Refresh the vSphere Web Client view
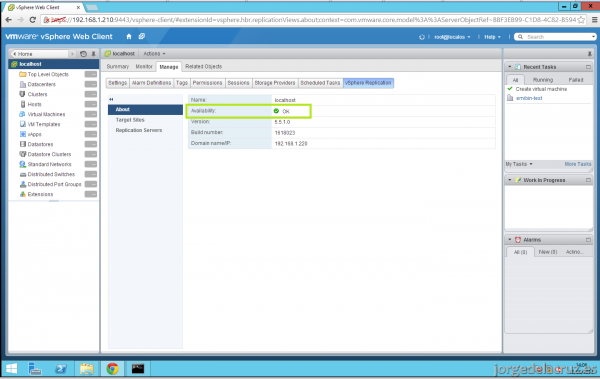This screenshot has width=600, height=379. pyautogui.click(x=422, y=37)
